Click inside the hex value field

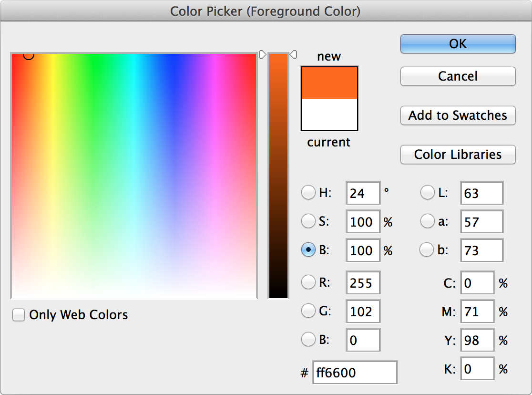(x=355, y=372)
